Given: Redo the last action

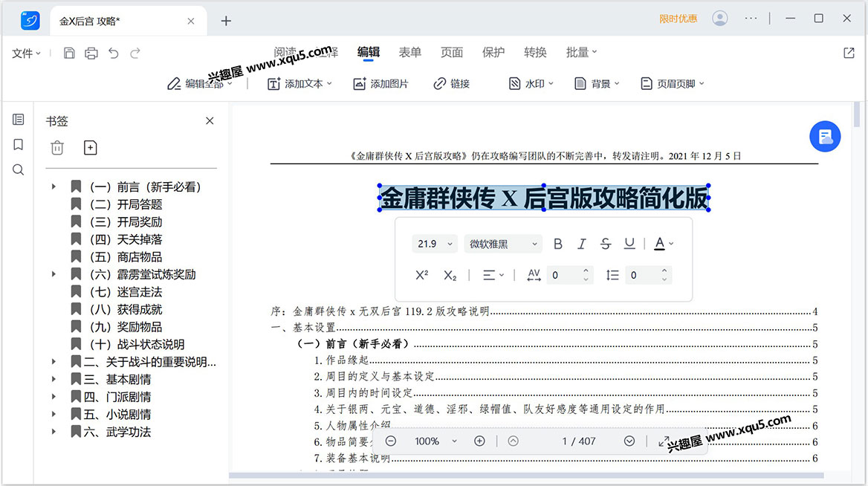Looking at the screenshot, I should (135, 54).
